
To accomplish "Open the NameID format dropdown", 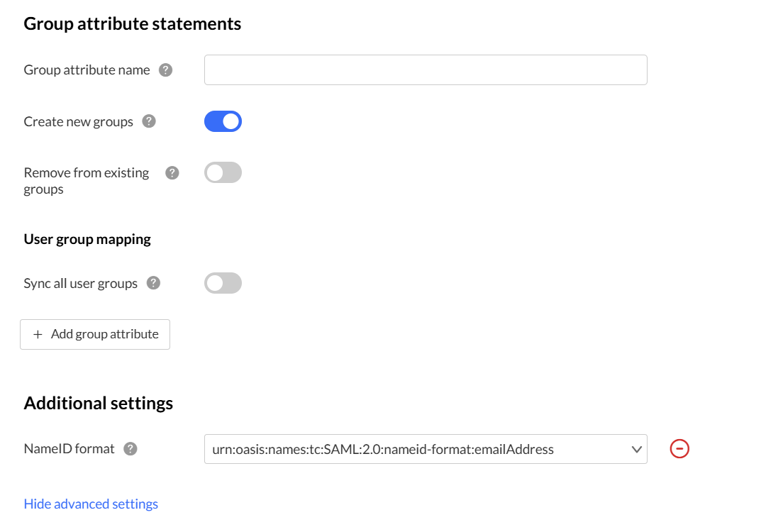I will [x=426, y=449].
